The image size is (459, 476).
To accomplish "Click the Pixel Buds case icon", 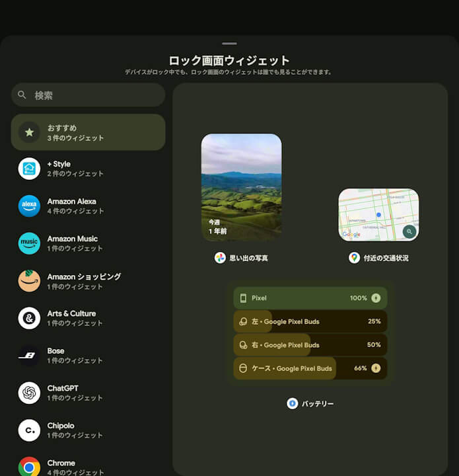I will 243,368.
